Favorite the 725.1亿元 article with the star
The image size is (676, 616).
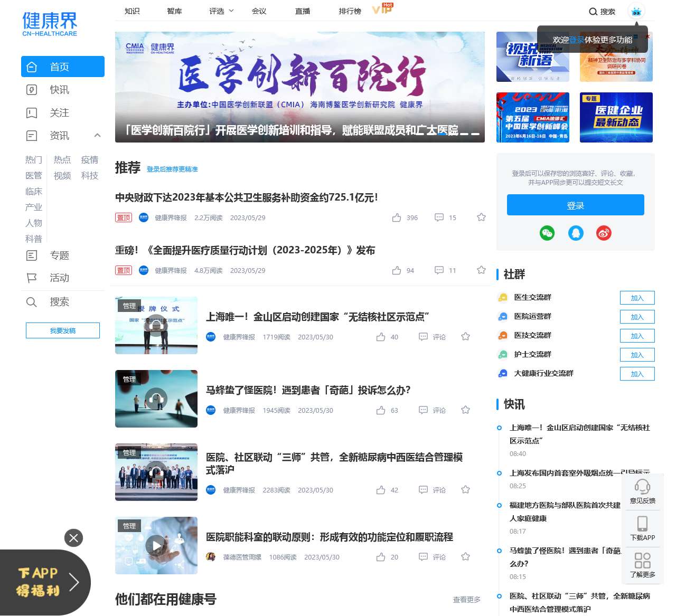pos(481,217)
